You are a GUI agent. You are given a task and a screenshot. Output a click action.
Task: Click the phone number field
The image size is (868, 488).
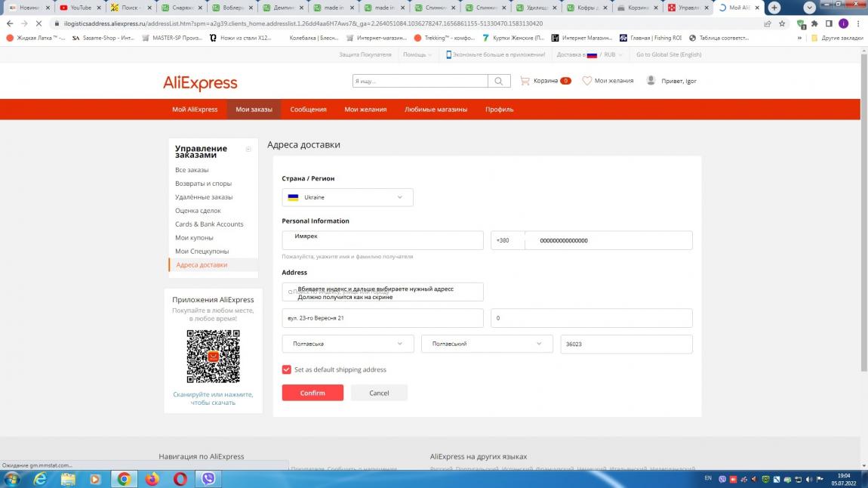tap(608, 240)
